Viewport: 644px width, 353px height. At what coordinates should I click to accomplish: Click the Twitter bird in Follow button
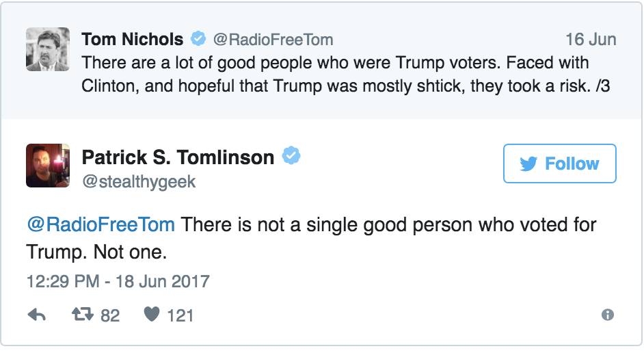(528, 164)
